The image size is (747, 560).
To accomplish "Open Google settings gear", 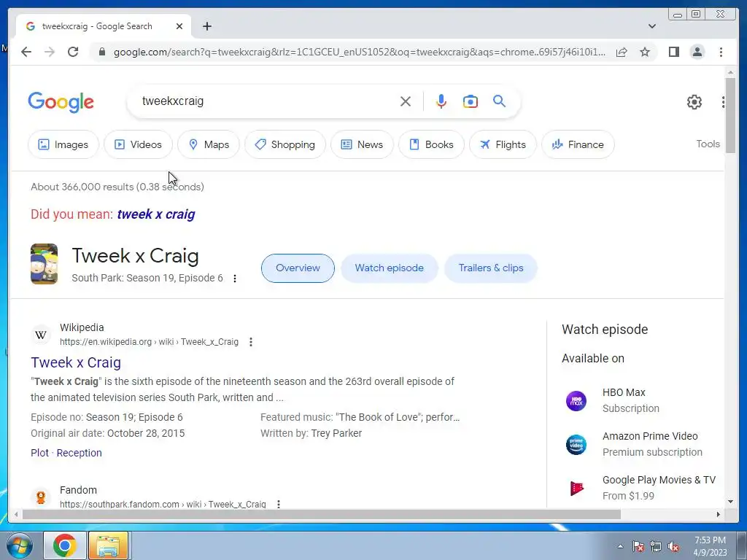I will coord(694,102).
